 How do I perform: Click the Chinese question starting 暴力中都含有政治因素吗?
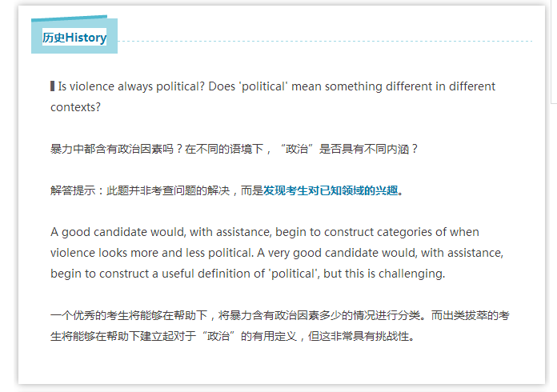234,149
